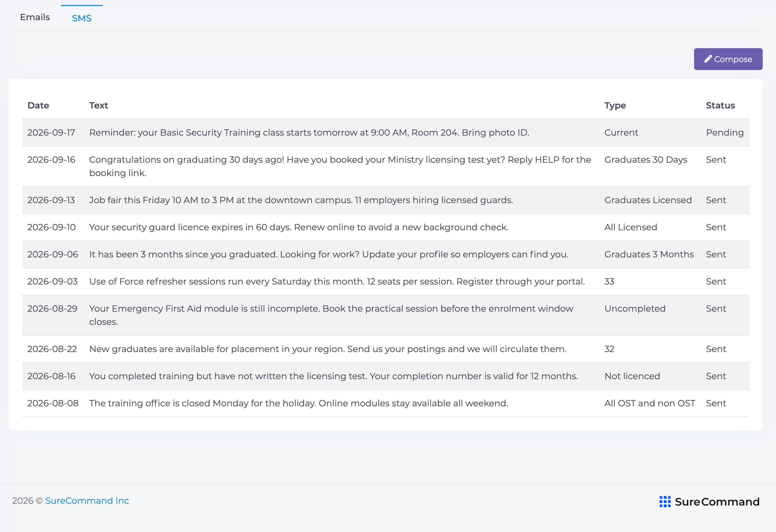The width and height of the screenshot is (776, 532).
Task: Click the All Licensed type cell
Action: coord(630,227)
